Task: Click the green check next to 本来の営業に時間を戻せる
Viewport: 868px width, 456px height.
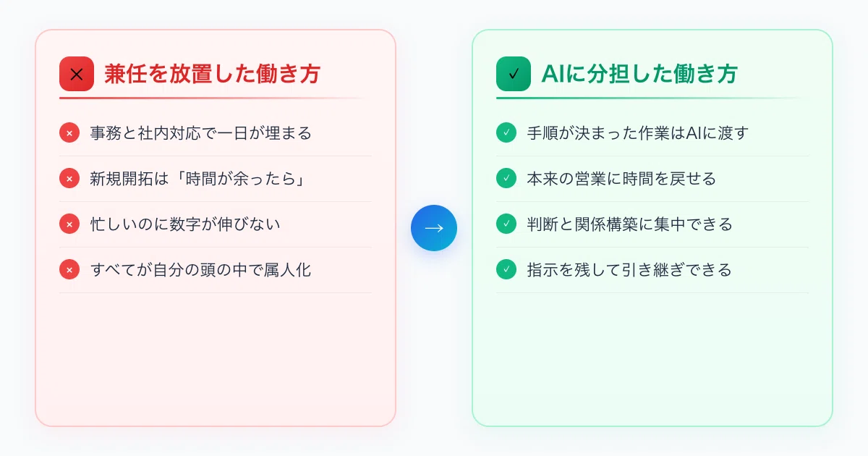Action: coord(506,179)
